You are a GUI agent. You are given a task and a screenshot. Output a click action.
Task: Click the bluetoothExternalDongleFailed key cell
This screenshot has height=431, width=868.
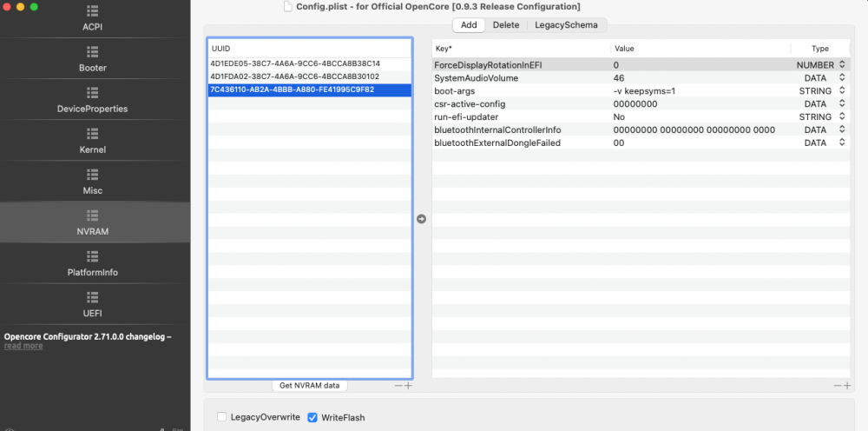pyautogui.click(x=497, y=143)
